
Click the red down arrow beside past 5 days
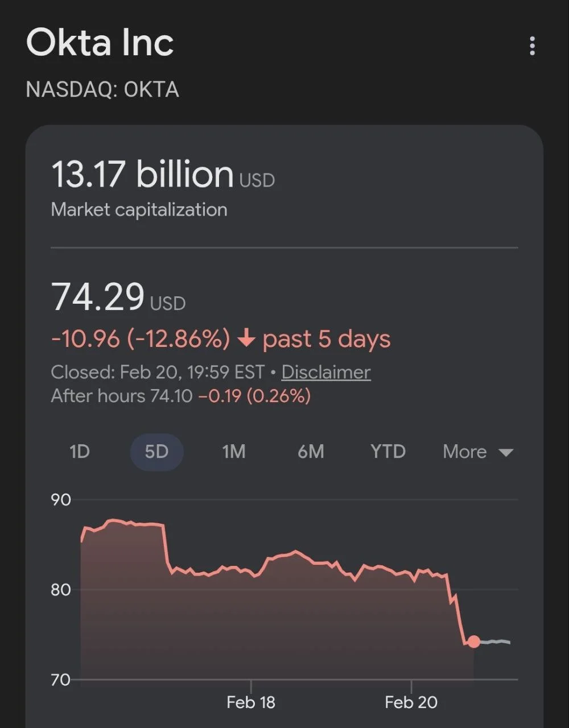click(x=246, y=339)
